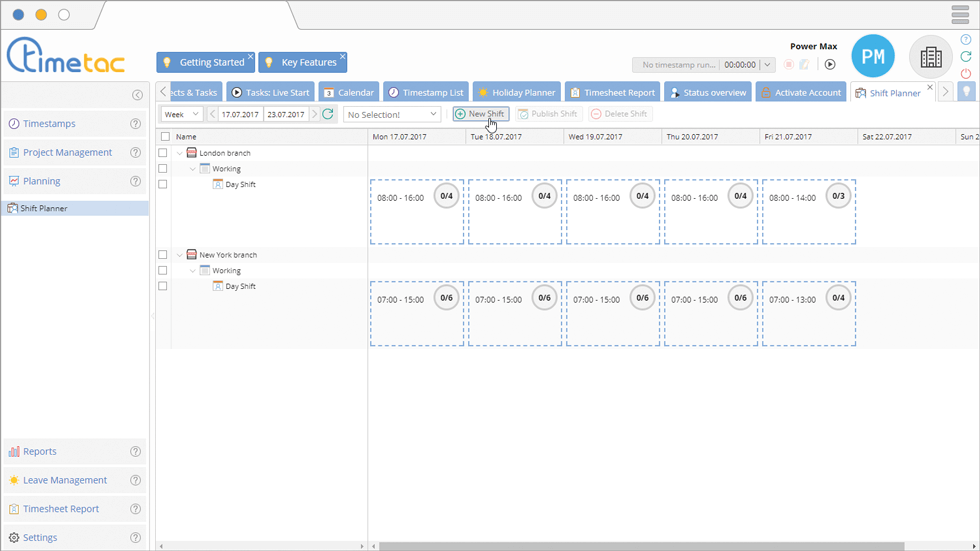Click the lightbulb tab icon at right
Image resolution: width=980 pixels, height=551 pixels.
pos(966,92)
